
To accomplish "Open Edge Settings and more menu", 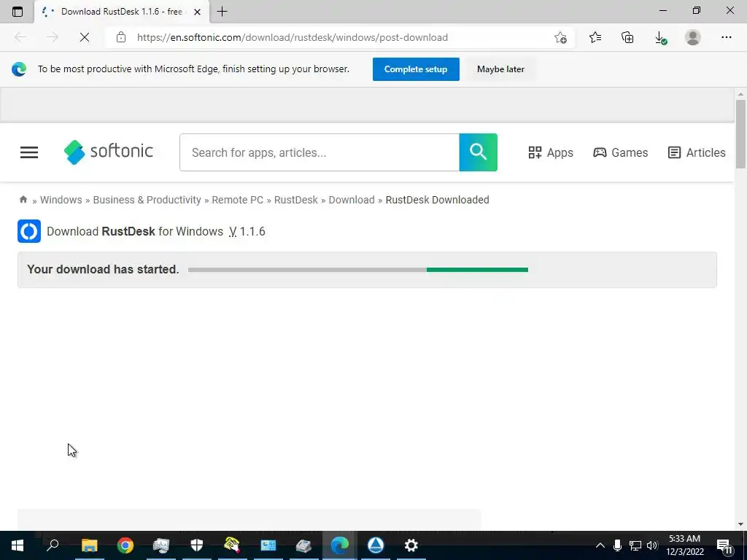I will [726, 37].
